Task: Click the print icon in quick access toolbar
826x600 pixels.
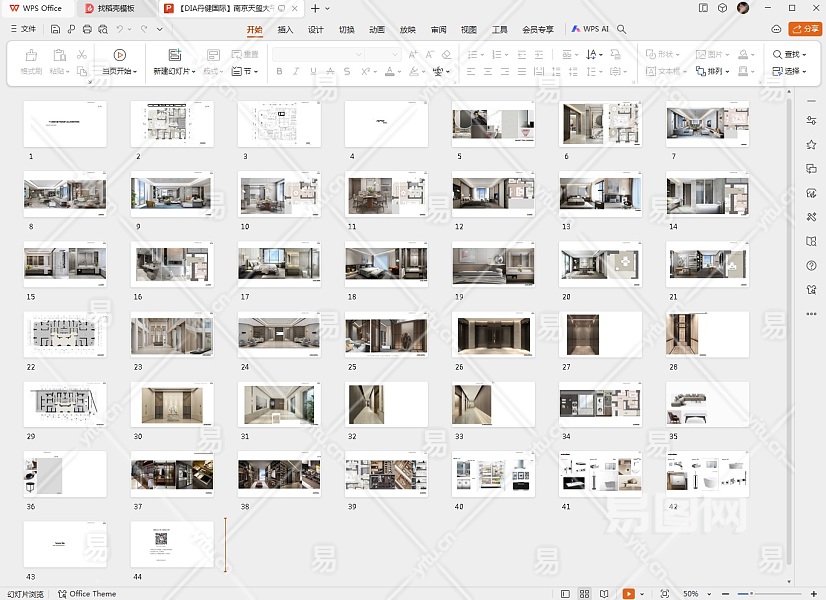Action: [88, 30]
